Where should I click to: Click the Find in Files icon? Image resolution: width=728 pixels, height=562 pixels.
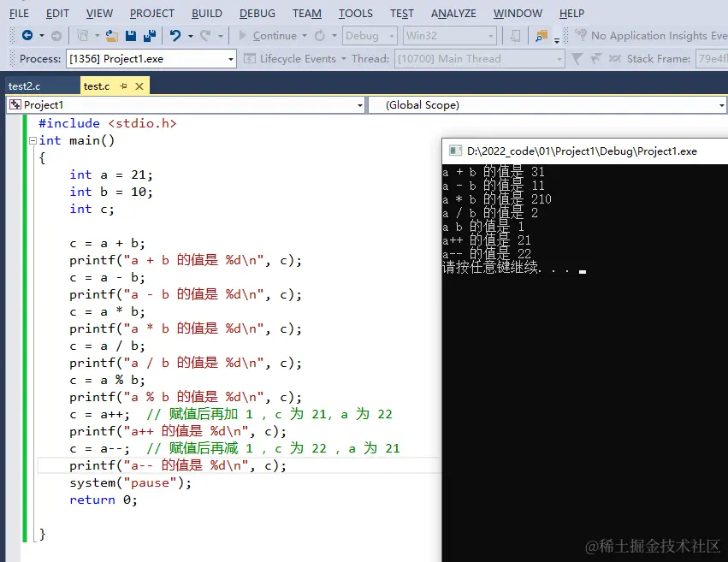(x=542, y=35)
